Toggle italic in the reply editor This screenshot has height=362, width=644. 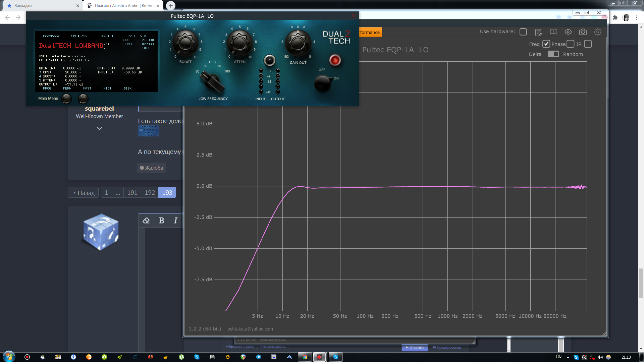pos(175,221)
